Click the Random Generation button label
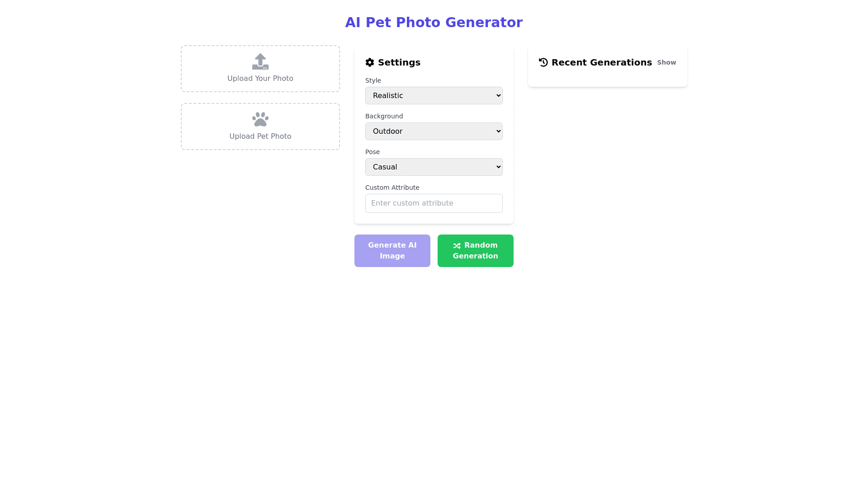This screenshot has height=488, width=868. 481,251
